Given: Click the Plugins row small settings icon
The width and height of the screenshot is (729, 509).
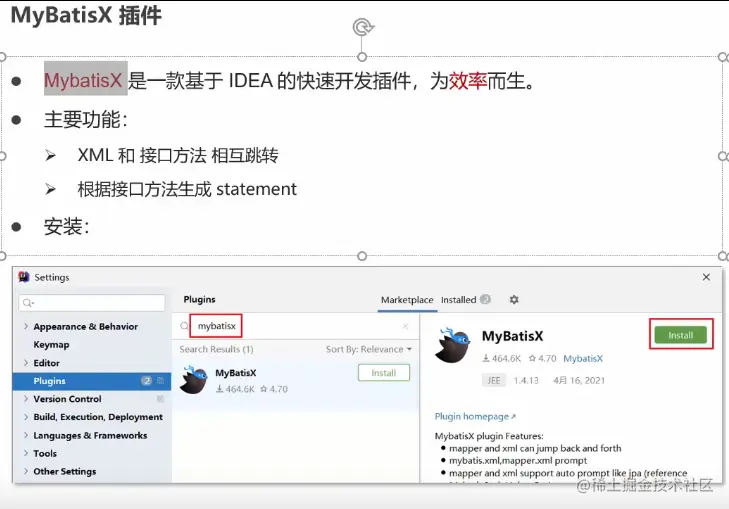Looking at the screenshot, I should [x=160, y=381].
